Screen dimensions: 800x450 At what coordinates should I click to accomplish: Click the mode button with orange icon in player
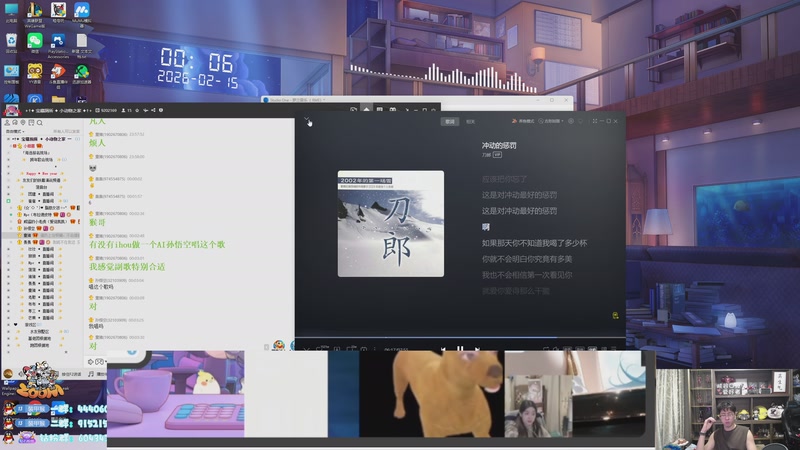(522, 121)
